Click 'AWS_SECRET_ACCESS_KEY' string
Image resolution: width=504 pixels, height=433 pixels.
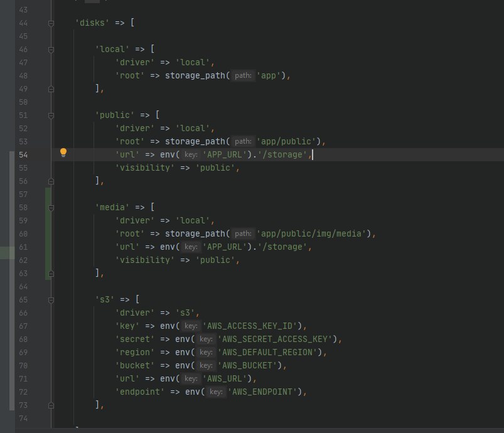[x=274, y=339]
